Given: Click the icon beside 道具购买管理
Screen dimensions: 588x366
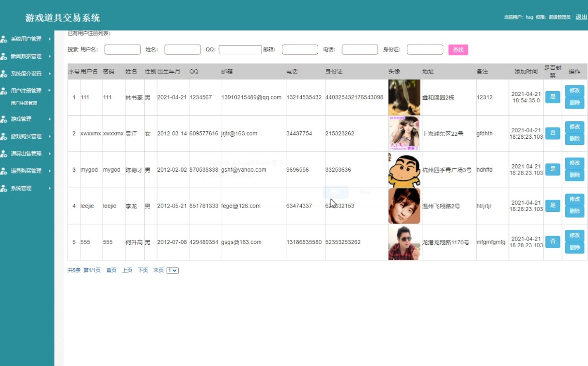Looking at the screenshot, I should coord(4,171).
